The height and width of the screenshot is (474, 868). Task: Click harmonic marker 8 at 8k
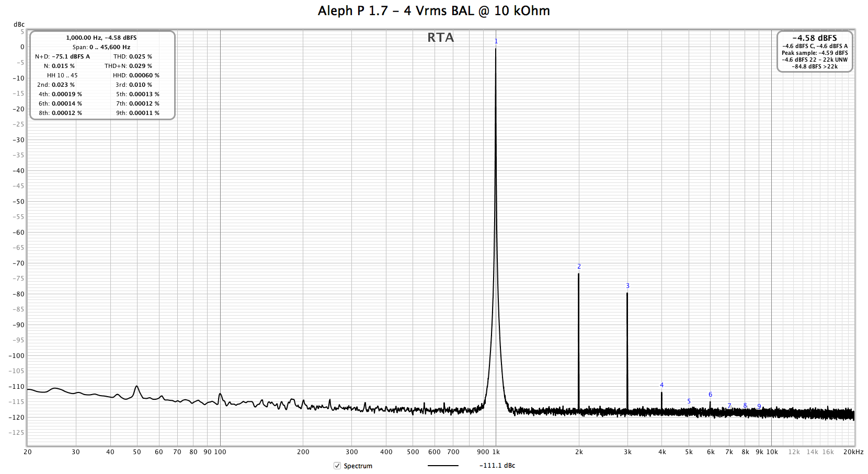coord(745,406)
